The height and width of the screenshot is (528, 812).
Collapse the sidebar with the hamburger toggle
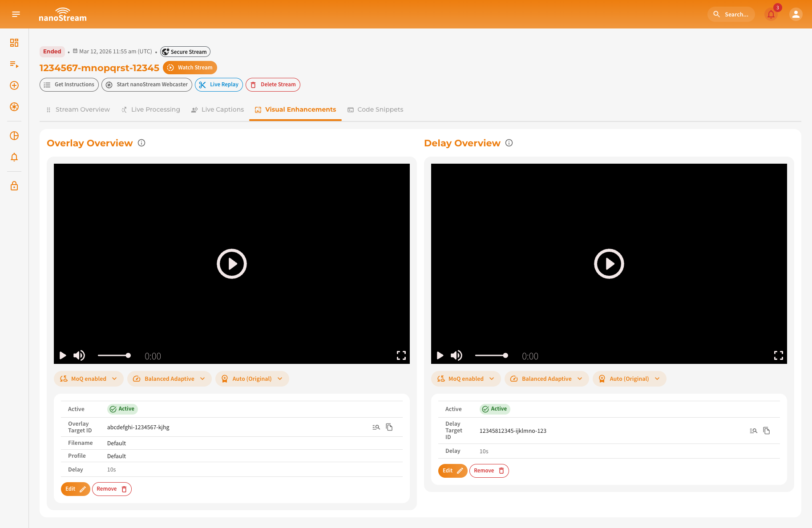(x=16, y=14)
